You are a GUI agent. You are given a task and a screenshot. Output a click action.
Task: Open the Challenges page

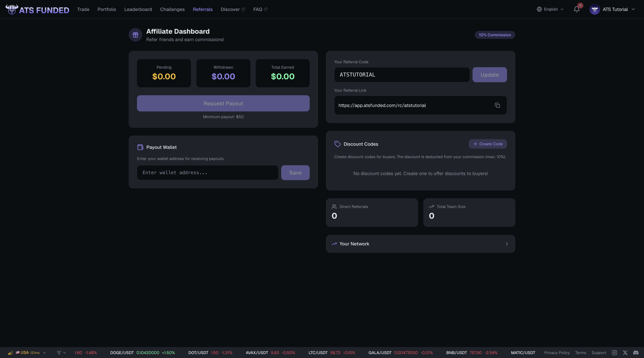[x=172, y=9]
